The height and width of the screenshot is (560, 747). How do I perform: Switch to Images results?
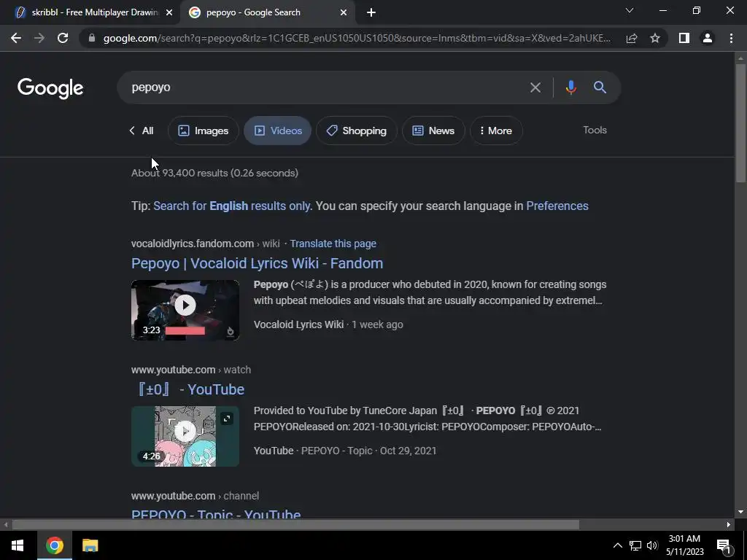pos(204,131)
